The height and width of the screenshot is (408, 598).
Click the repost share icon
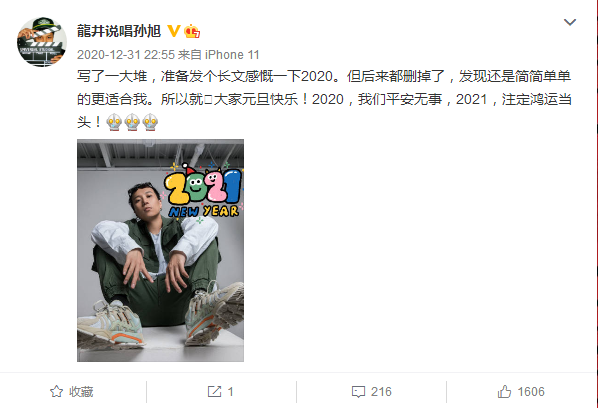click(214, 392)
